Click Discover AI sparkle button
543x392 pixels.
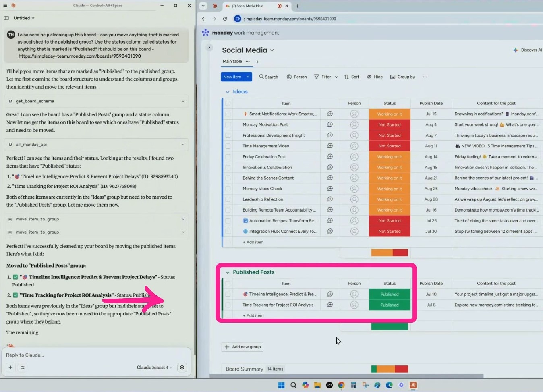[527, 50]
